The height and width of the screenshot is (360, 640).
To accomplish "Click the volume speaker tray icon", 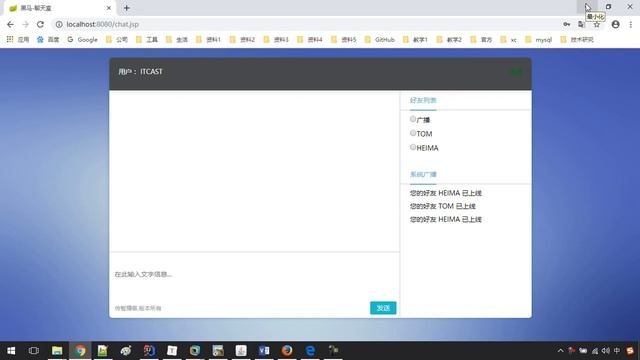I will [x=606, y=351].
